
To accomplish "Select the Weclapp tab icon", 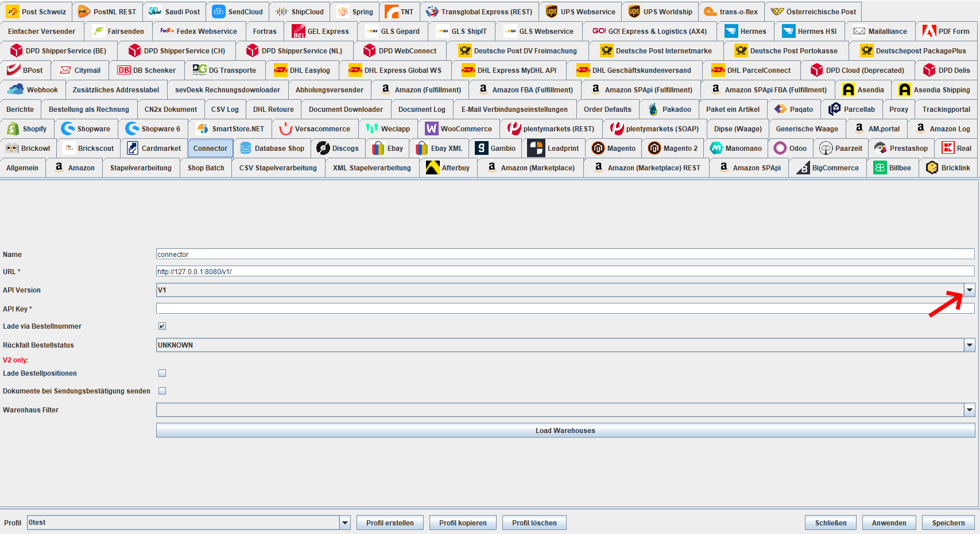I will coord(372,128).
